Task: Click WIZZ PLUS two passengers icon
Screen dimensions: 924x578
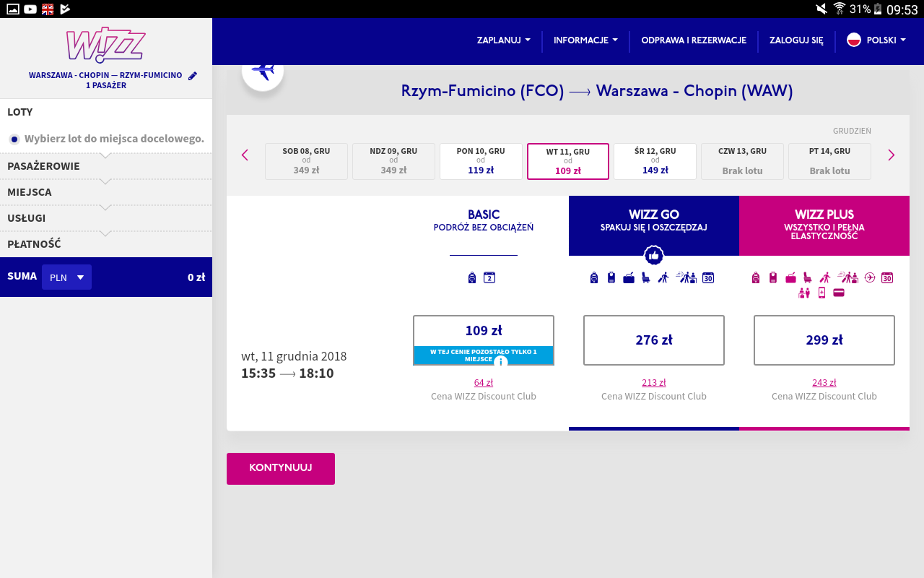Action: point(804,293)
